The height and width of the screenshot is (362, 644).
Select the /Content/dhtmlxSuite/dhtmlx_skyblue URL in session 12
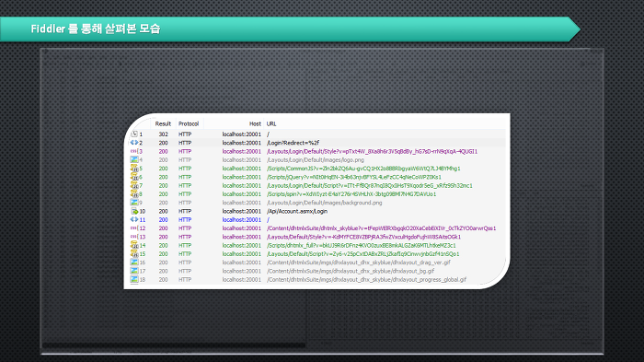(381, 228)
